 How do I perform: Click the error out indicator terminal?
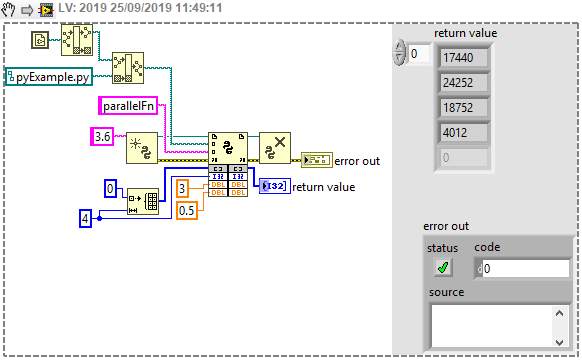tap(317, 160)
